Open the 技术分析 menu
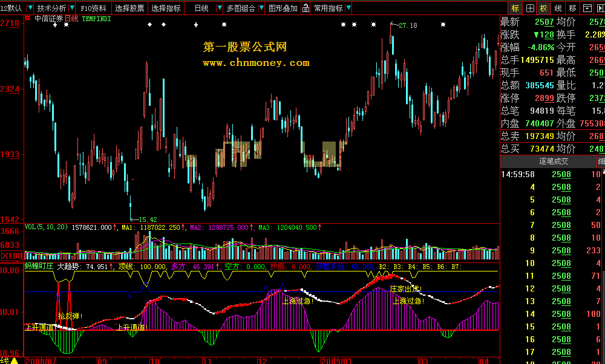 point(51,8)
